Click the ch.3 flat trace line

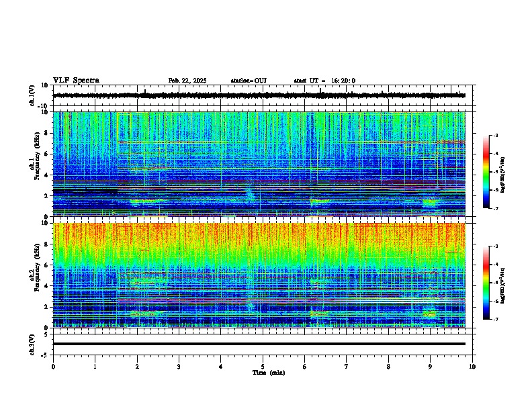(259, 344)
